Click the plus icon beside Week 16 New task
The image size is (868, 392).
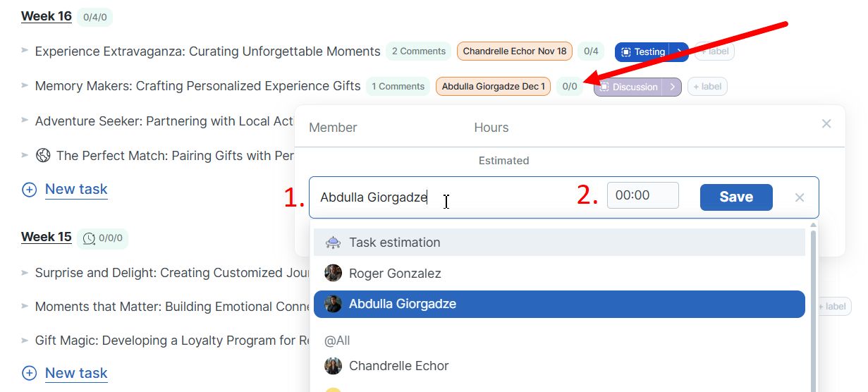pyautogui.click(x=29, y=190)
